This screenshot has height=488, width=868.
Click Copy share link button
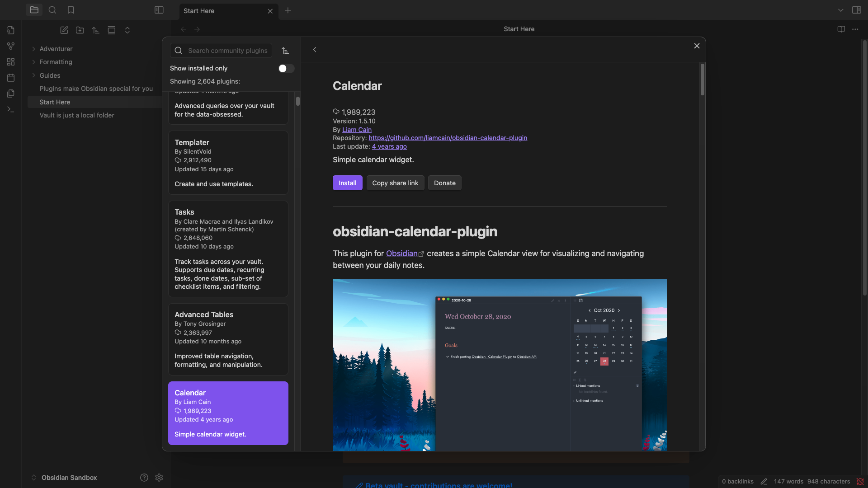click(395, 183)
